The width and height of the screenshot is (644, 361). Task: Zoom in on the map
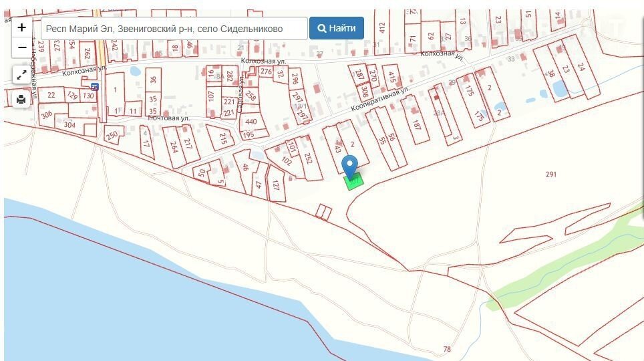click(x=21, y=27)
